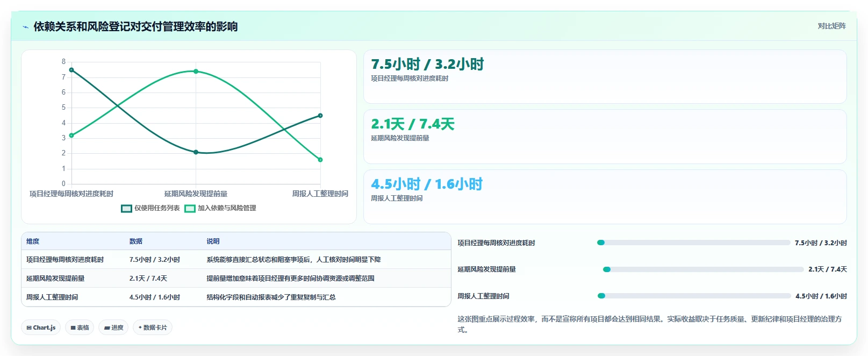Click description starting 系统能够直接汇总状态
This screenshot has height=356, width=868.
[x=293, y=260]
